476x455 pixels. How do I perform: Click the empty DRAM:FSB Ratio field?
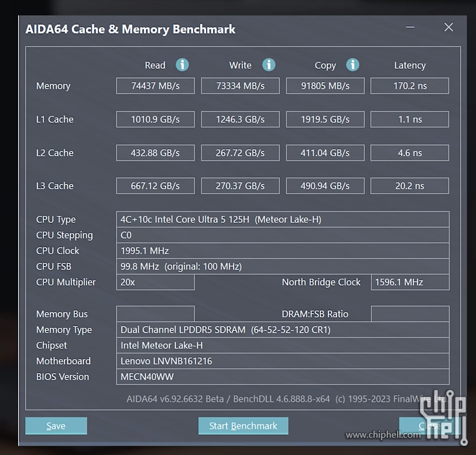pos(410,314)
